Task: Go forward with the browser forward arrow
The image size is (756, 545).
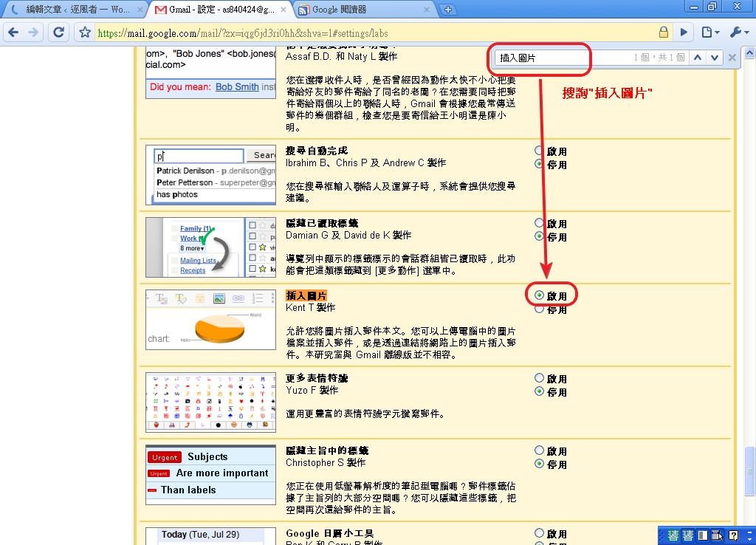Action: click(33, 32)
